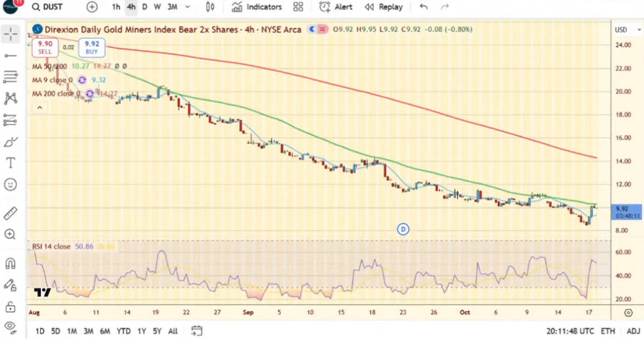Click the RSI 14 close legend
Viewport: 644px width, 339px height.
(51, 246)
